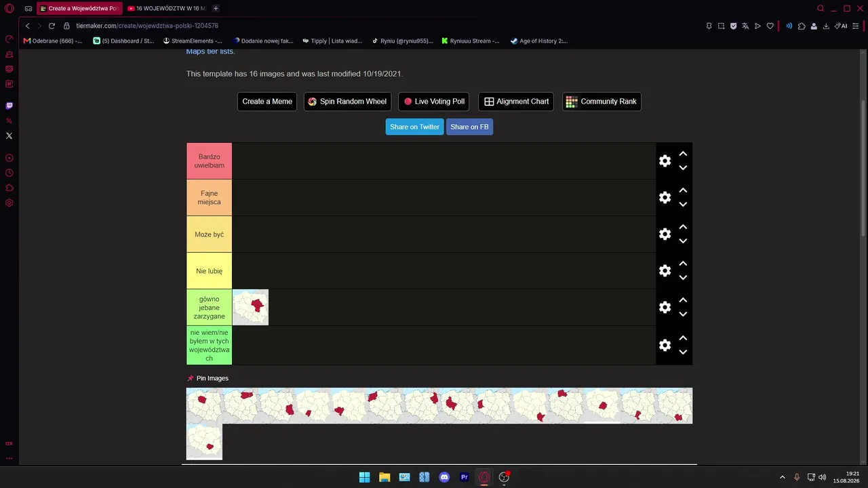This screenshot has height=488, width=868.
Task: Move Nie lubię row down
Action: [683, 277]
